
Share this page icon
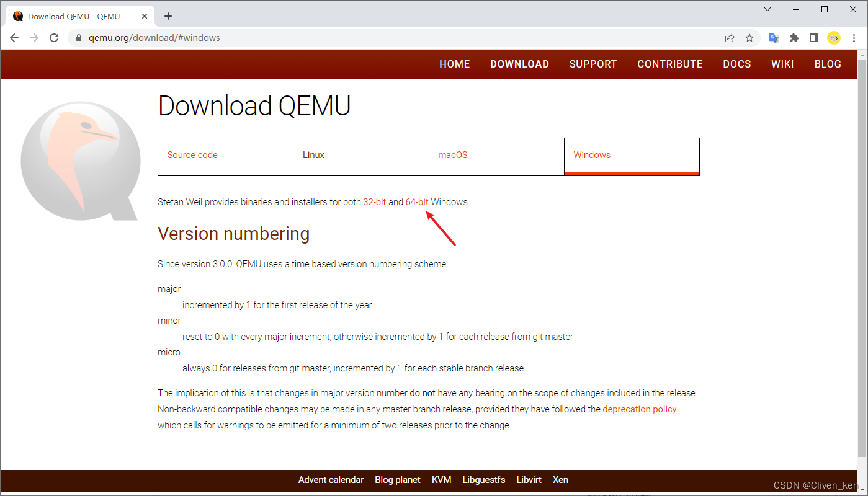[x=730, y=38]
